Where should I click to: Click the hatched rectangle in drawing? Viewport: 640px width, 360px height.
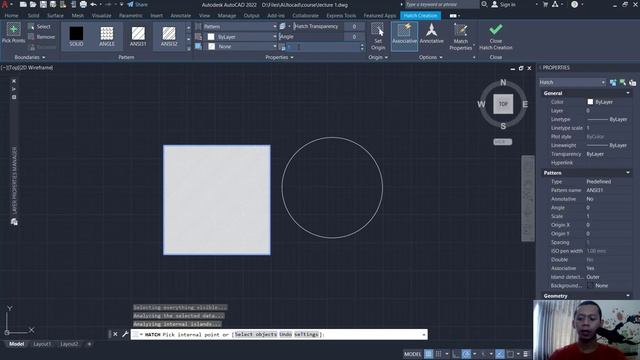click(217, 200)
